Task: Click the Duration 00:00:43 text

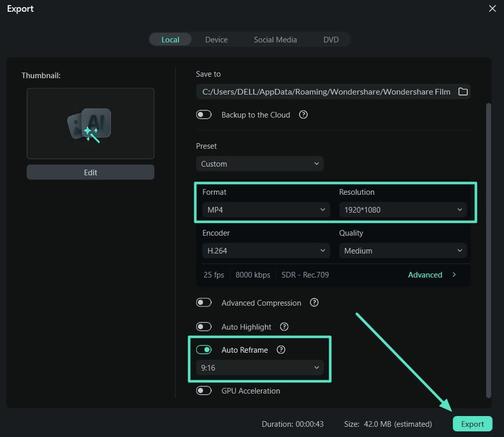Action: 292,424
